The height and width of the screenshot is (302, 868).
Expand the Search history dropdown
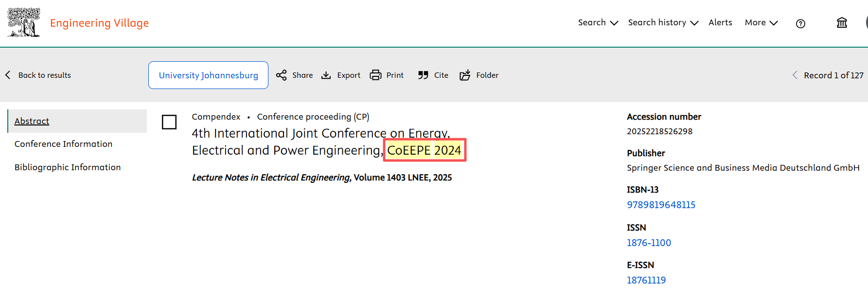(x=663, y=23)
